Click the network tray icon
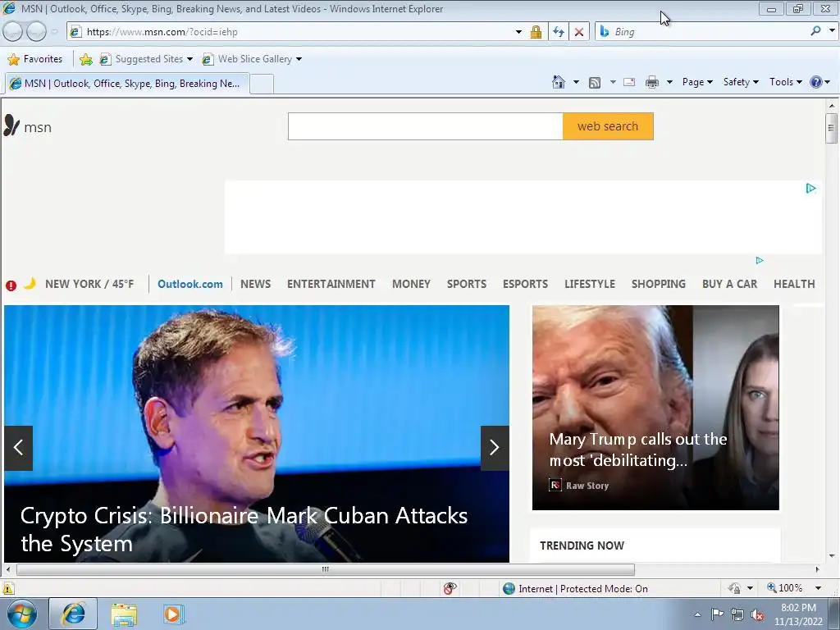The width and height of the screenshot is (840, 630). tap(737, 614)
